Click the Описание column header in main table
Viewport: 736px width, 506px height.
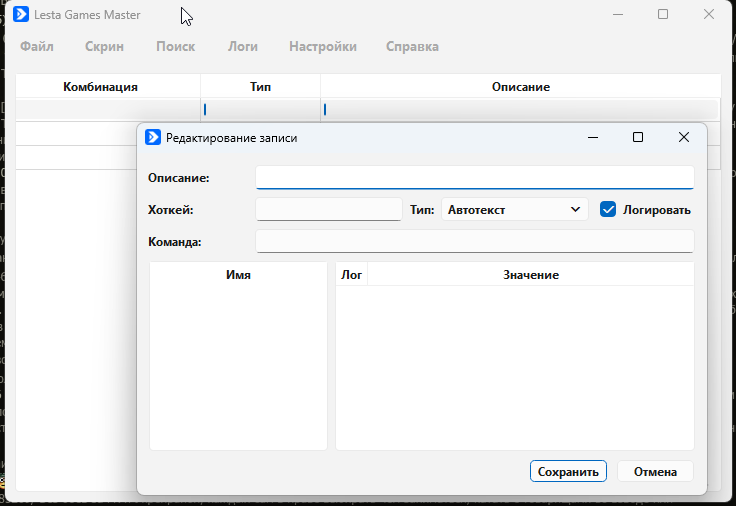point(521,87)
